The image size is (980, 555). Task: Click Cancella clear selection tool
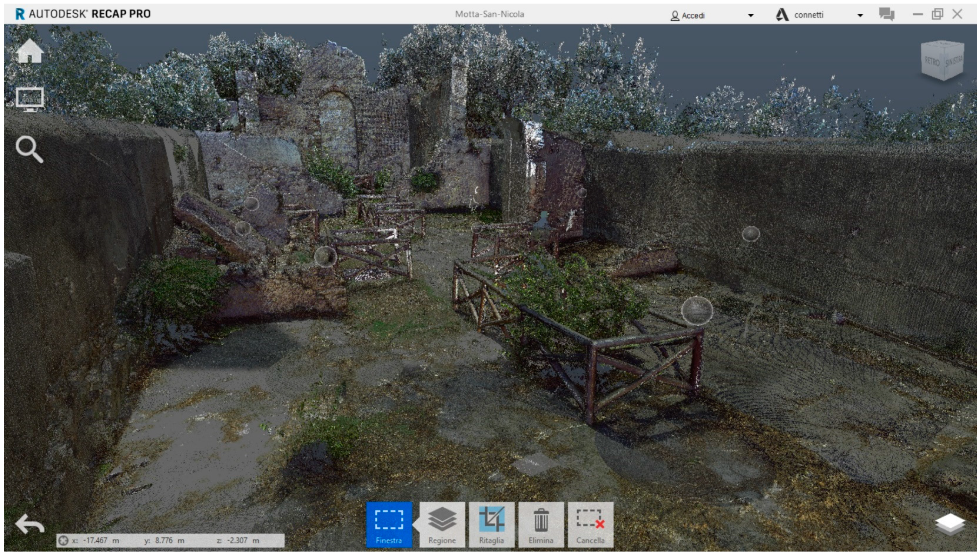[x=591, y=524]
